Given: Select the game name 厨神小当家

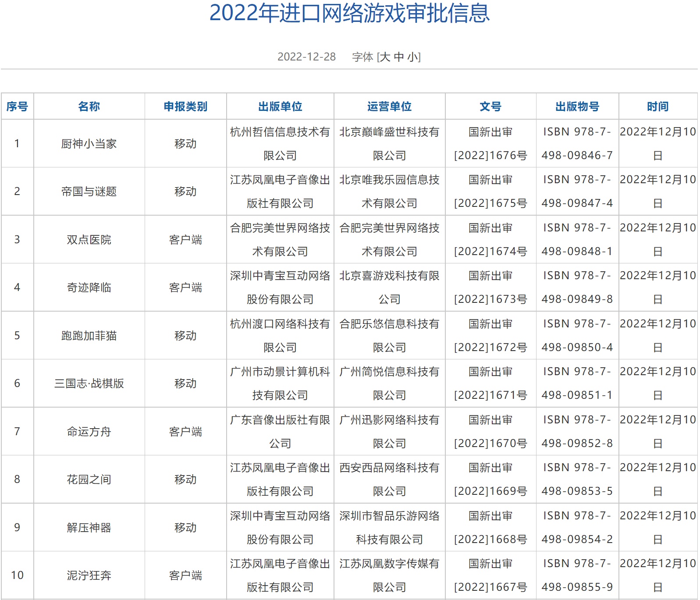Looking at the screenshot, I should coord(89,144).
